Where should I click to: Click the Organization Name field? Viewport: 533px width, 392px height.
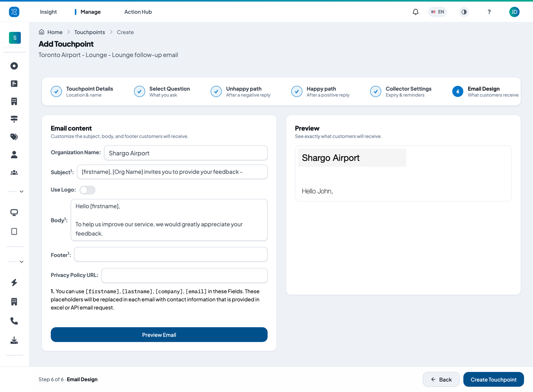[186, 153]
